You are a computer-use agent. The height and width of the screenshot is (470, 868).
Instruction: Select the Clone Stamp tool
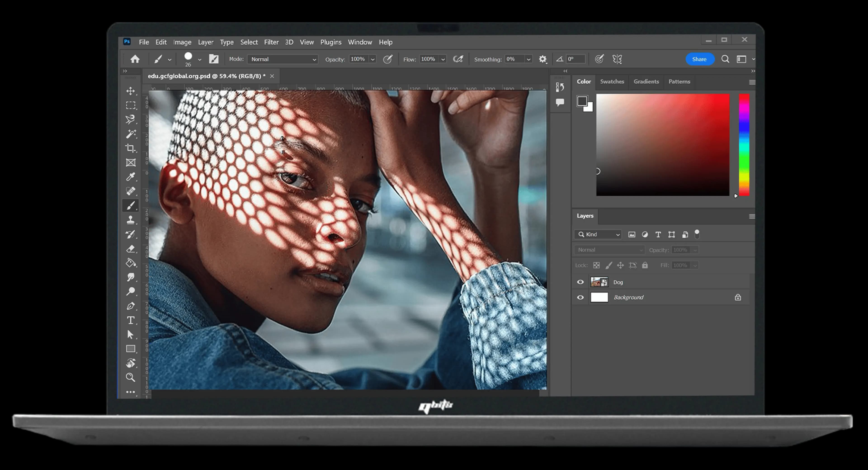click(x=130, y=220)
